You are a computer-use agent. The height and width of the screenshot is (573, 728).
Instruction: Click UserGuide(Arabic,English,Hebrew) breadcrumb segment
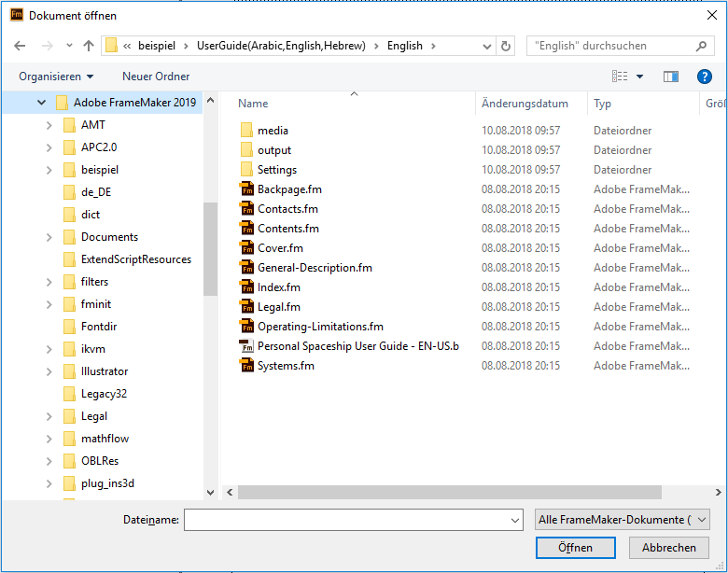pos(281,46)
